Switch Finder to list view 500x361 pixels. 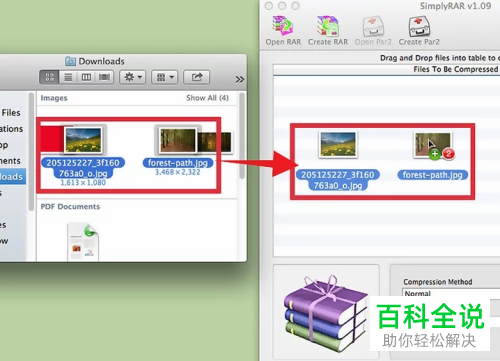(x=68, y=77)
